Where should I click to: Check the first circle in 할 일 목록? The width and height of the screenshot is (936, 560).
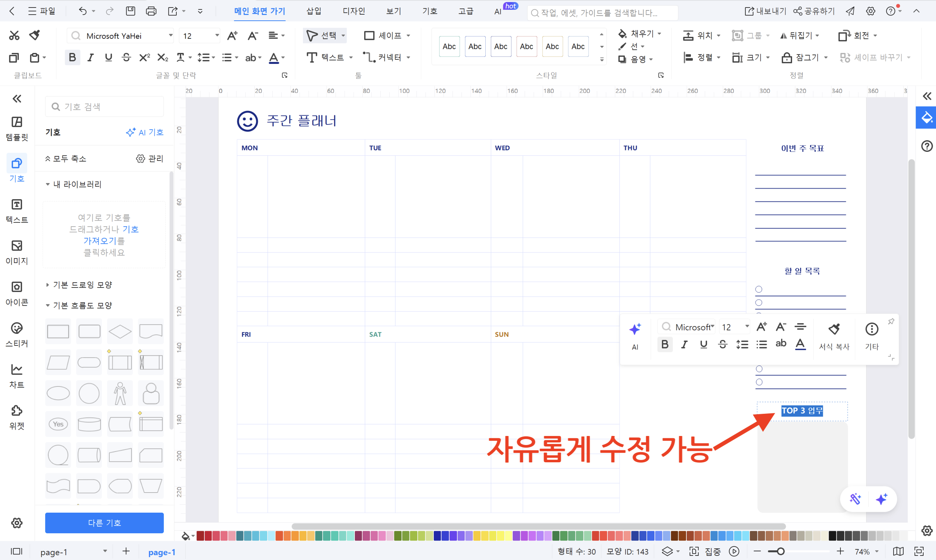[x=759, y=289]
